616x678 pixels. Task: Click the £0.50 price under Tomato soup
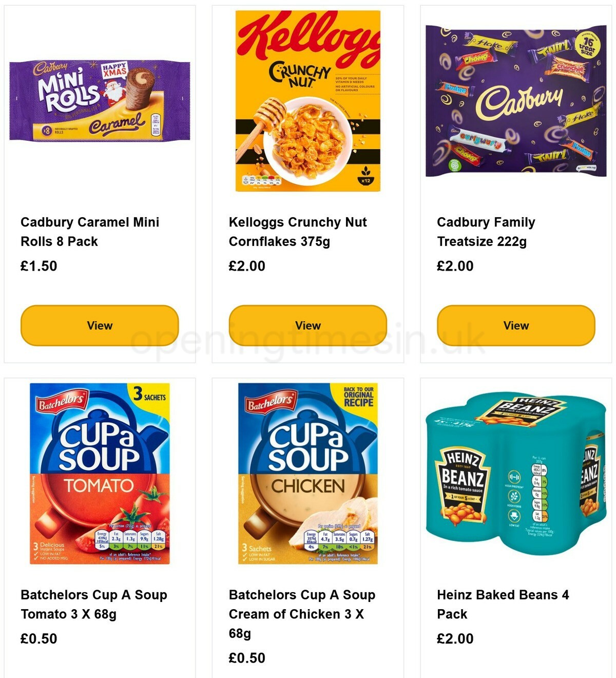tap(38, 639)
